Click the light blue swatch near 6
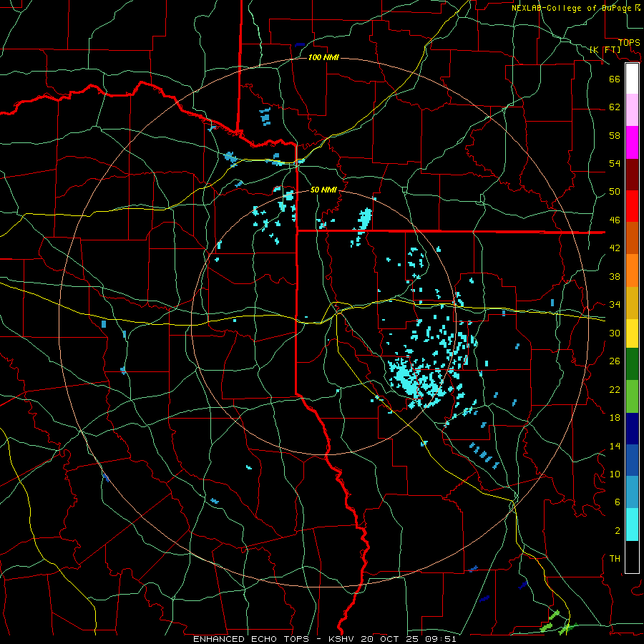 (632, 492)
